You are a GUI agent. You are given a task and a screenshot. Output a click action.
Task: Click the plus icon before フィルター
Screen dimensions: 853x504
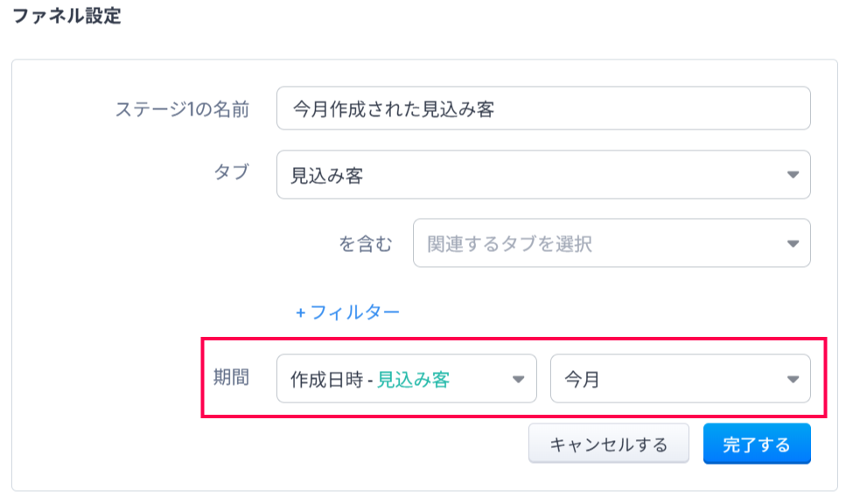click(x=300, y=311)
